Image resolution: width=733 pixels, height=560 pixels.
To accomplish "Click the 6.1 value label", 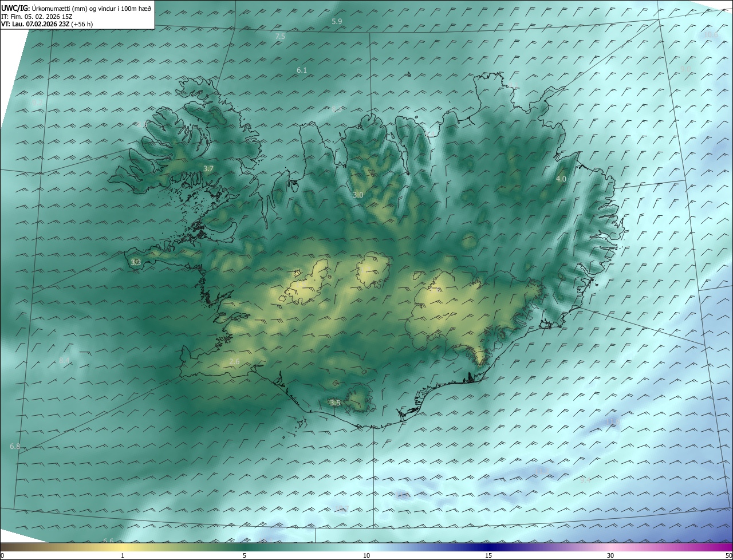I will [x=302, y=70].
